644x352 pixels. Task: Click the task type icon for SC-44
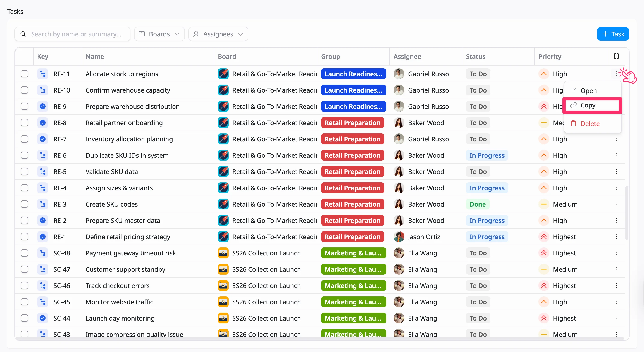tap(43, 318)
